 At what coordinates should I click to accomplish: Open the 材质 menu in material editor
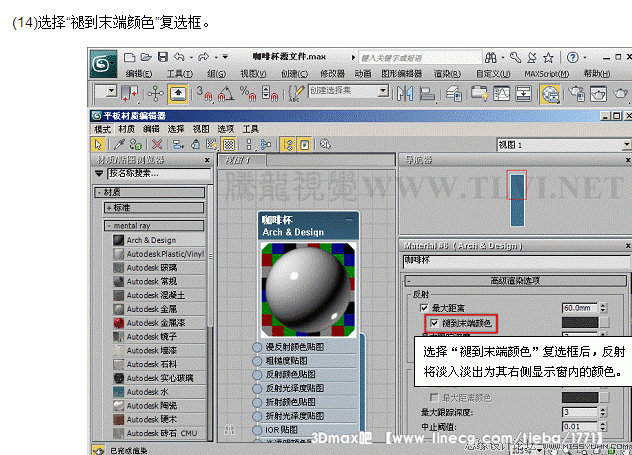coord(127,129)
